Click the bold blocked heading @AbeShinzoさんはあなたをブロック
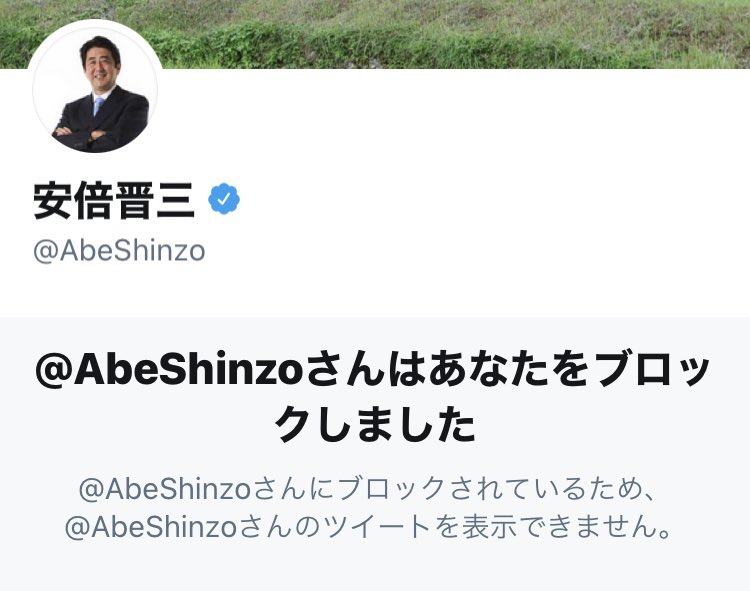The height and width of the screenshot is (591, 750). pos(373,370)
